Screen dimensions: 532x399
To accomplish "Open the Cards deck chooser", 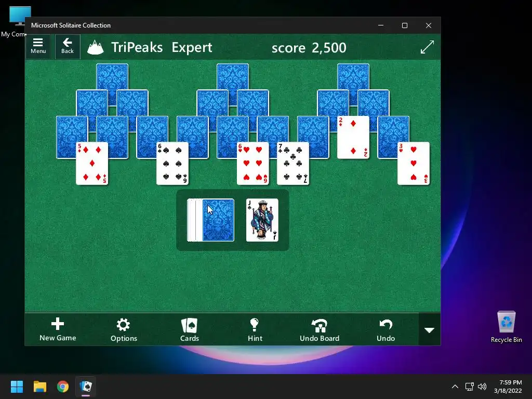I will (x=189, y=329).
